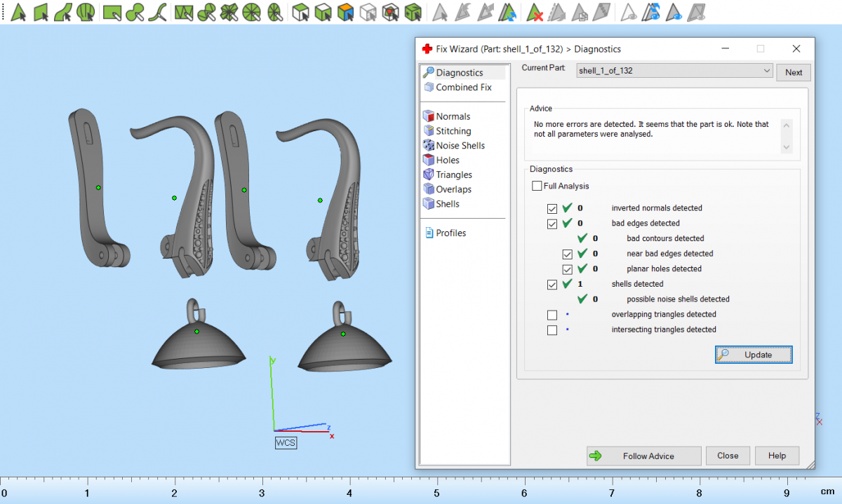Image resolution: width=842 pixels, height=504 pixels.
Task: Open the Current Part dropdown
Action: tap(766, 71)
